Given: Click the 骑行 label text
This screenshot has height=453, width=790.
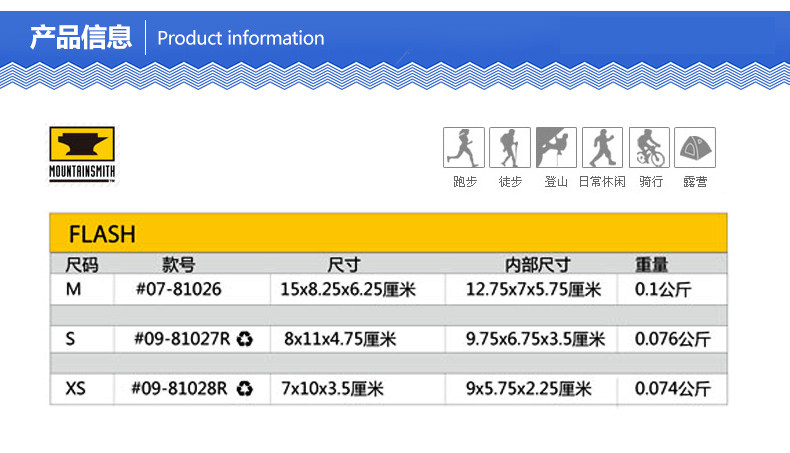Looking at the screenshot, I should click(x=651, y=181).
